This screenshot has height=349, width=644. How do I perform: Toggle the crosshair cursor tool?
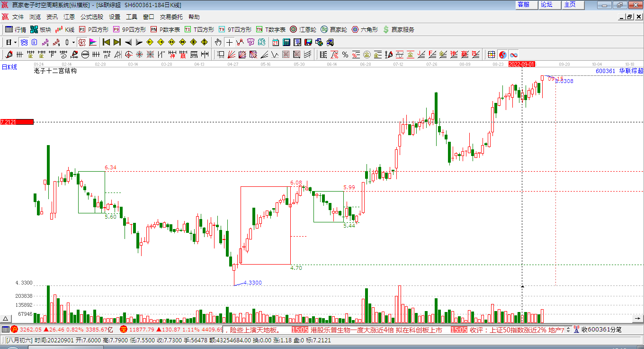point(229,42)
